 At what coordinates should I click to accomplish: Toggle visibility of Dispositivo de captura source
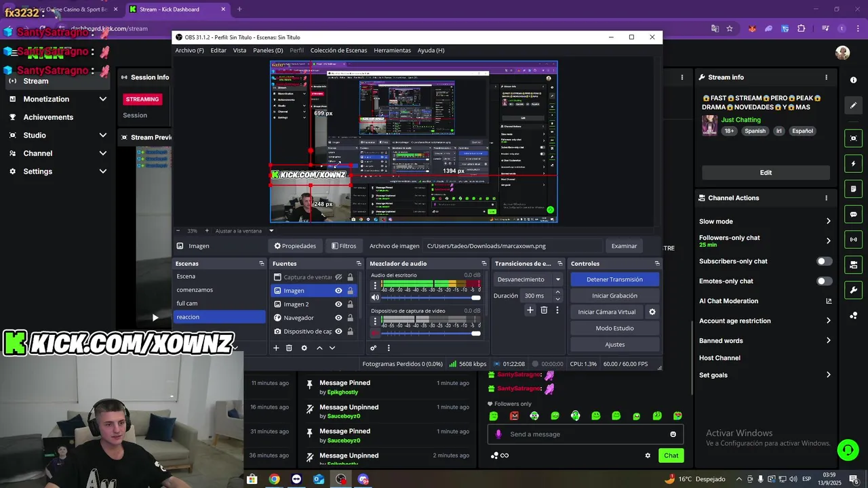click(338, 331)
